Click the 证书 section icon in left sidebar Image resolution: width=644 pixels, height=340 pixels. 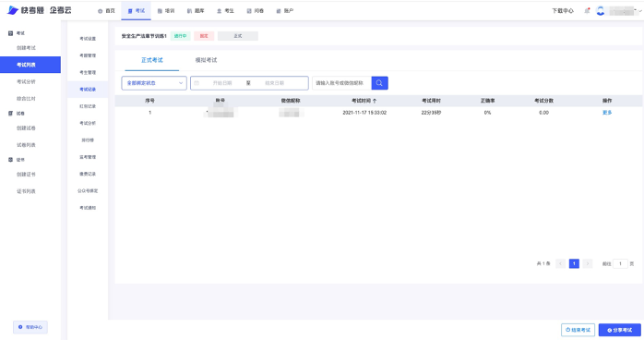(x=11, y=160)
